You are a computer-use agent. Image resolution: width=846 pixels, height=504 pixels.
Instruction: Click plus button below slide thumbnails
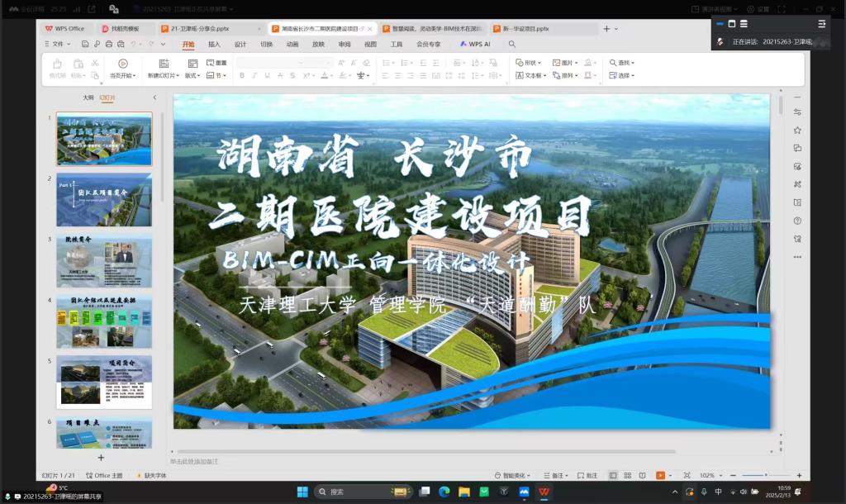pyautogui.click(x=101, y=458)
